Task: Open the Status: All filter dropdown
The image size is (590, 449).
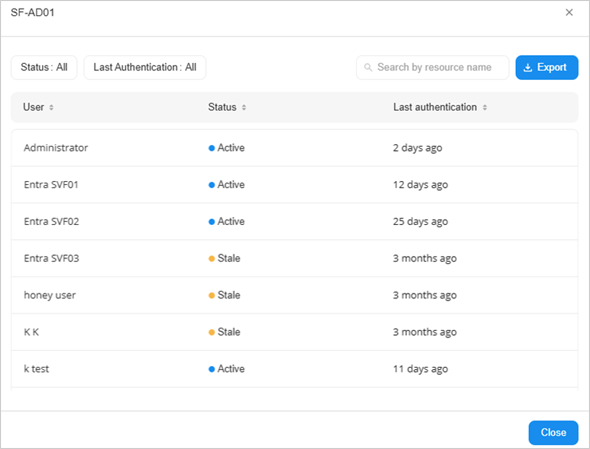Action: pyautogui.click(x=44, y=67)
